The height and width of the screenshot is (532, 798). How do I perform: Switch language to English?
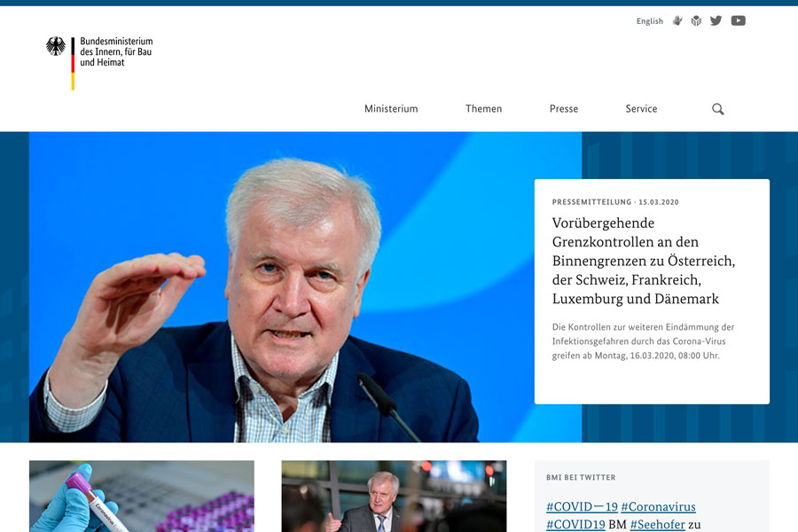click(x=650, y=21)
